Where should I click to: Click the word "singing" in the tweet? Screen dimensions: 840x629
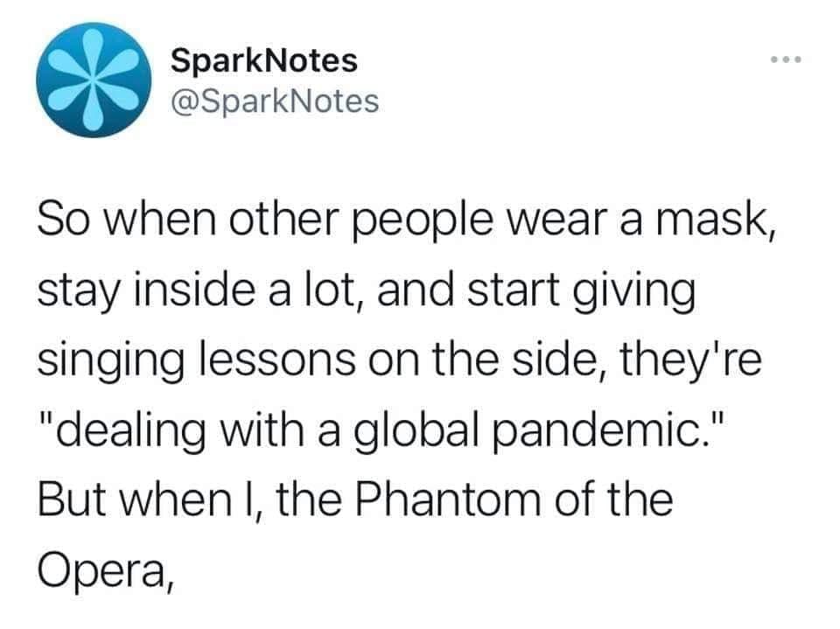coord(110,361)
